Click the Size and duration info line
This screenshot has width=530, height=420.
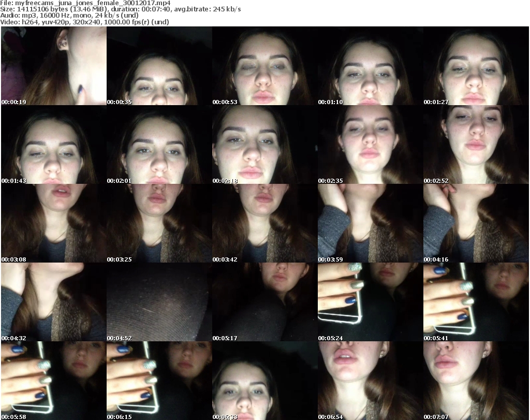(120, 9)
